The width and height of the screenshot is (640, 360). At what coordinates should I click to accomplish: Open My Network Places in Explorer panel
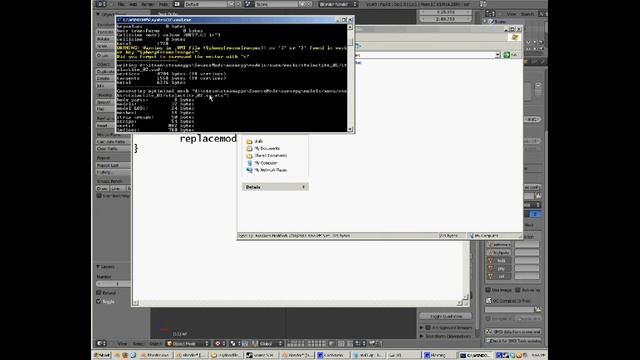[270, 170]
